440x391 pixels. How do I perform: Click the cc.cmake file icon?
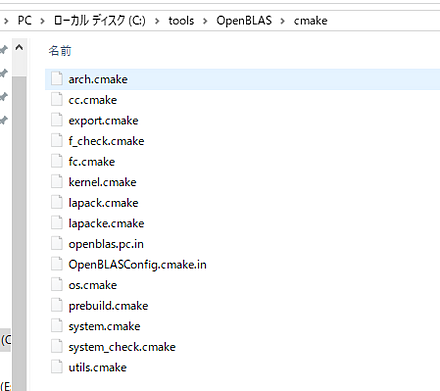[57, 100]
